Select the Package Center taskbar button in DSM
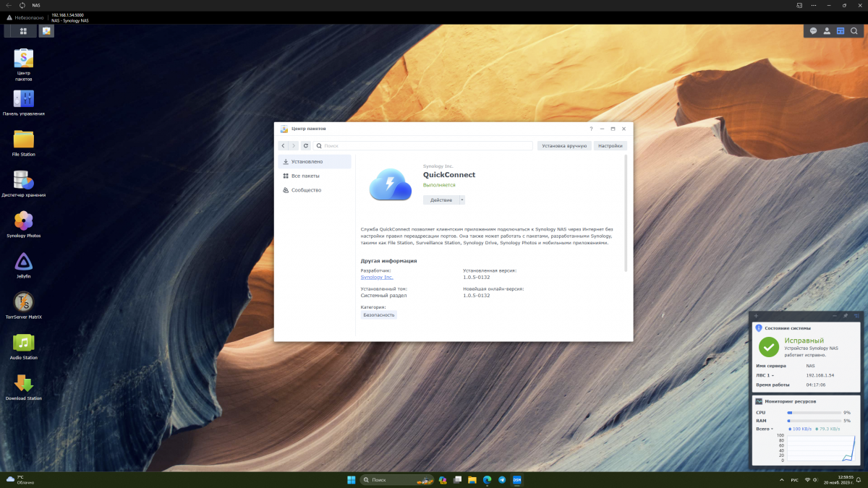Viewport: 868px width, 488px height. (x=46, y=31)
